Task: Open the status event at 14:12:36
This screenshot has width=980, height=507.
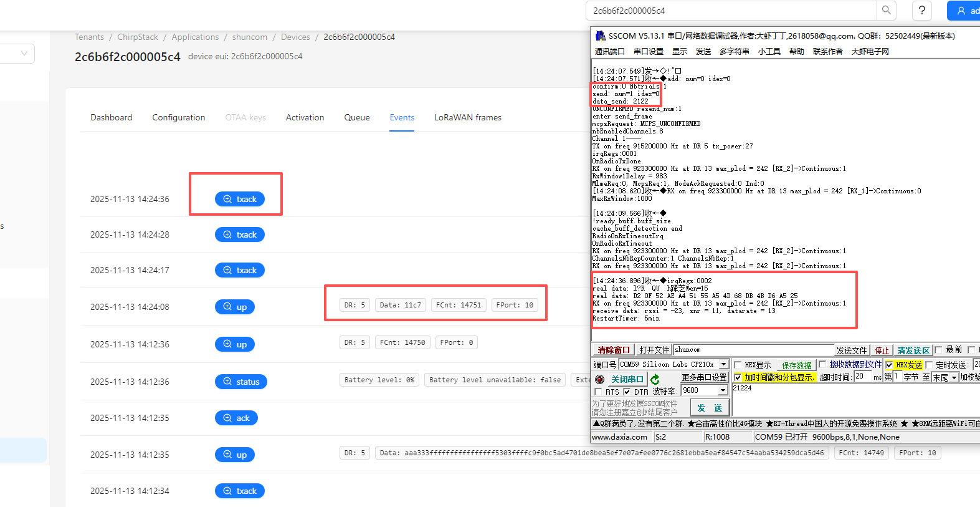Action: click(x=240, y=382)
